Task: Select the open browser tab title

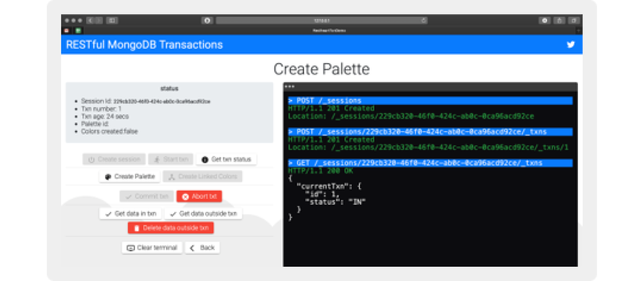Action: (329, 31)
